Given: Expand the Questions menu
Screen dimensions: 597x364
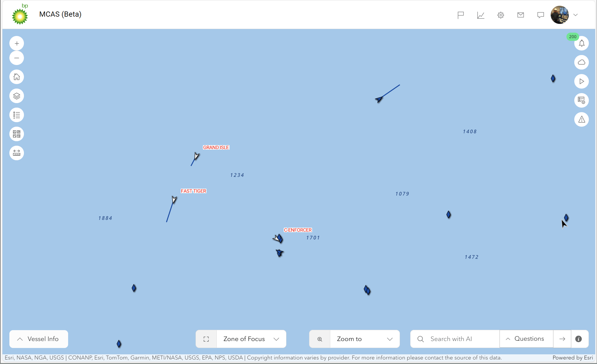Looking at the screenshot, I should click(x=526, y=339).
